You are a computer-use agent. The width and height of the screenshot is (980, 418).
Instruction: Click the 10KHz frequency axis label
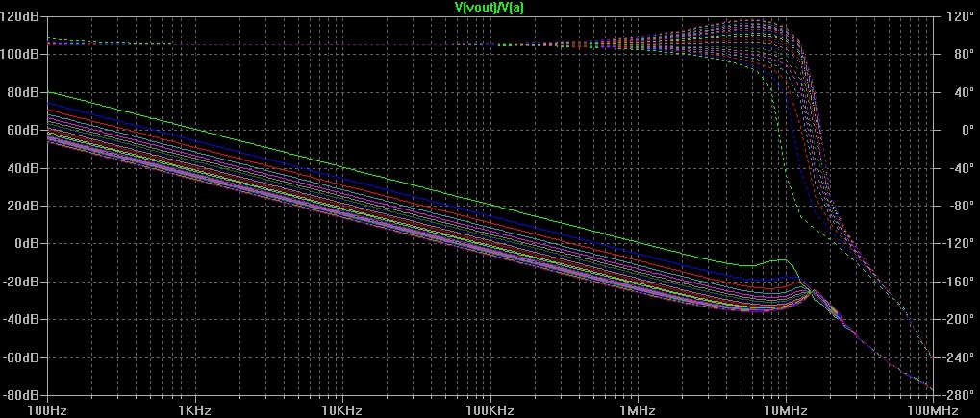(x=343, y=410)
